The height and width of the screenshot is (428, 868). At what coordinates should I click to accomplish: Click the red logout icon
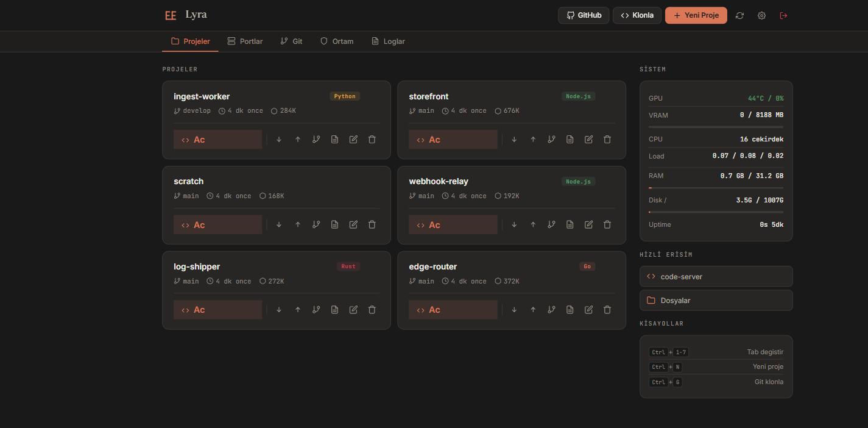[783, 15]
